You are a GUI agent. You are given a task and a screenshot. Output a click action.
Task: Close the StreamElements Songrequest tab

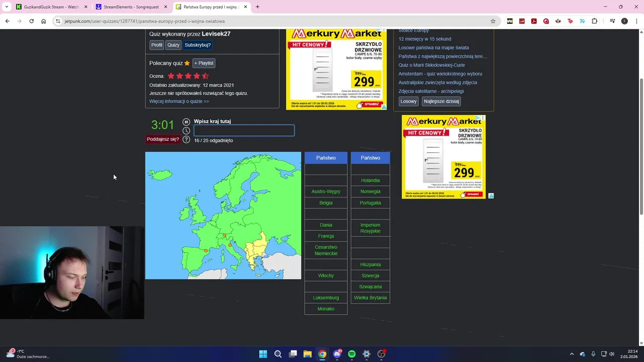tap(166, 7)
